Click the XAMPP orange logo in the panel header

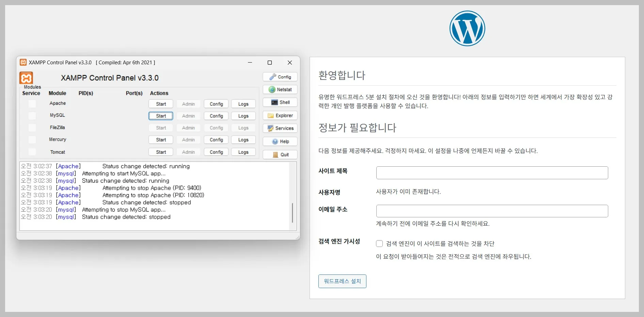[26, 78]
